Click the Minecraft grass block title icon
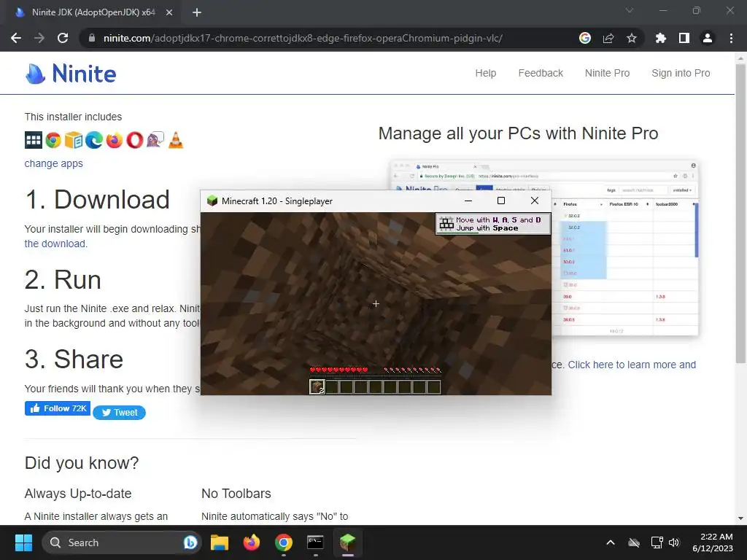This screenshot has height=560, width=747. coord(212,201)
